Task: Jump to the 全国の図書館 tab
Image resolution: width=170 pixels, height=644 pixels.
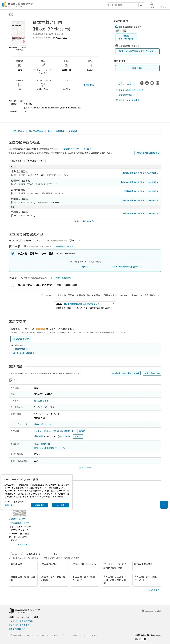Action: pos(18,131)
